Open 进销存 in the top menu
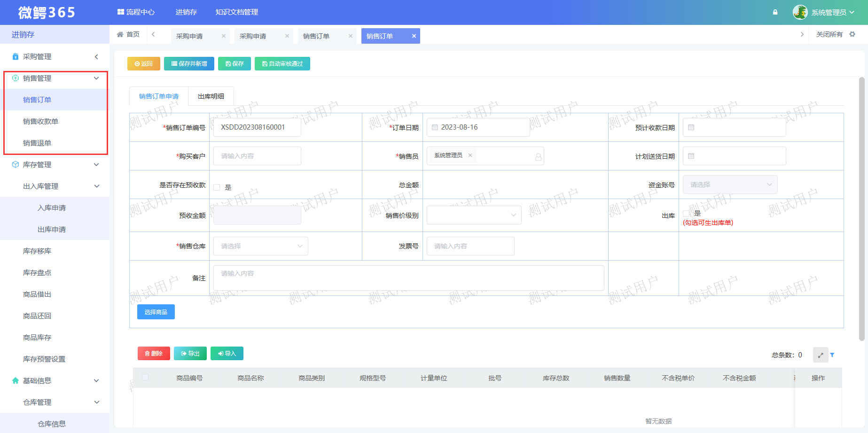The image size is (868, 433). 186,12
